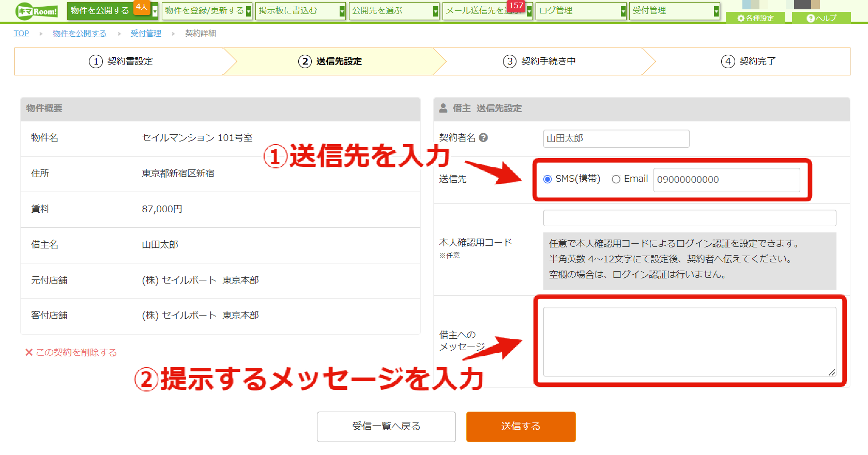Select step 4 契約完了

coord(749,61)
